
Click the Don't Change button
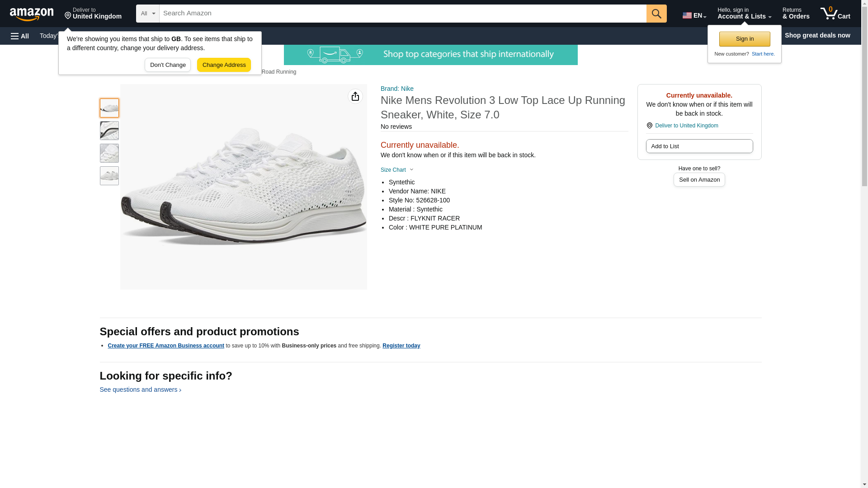168,65
